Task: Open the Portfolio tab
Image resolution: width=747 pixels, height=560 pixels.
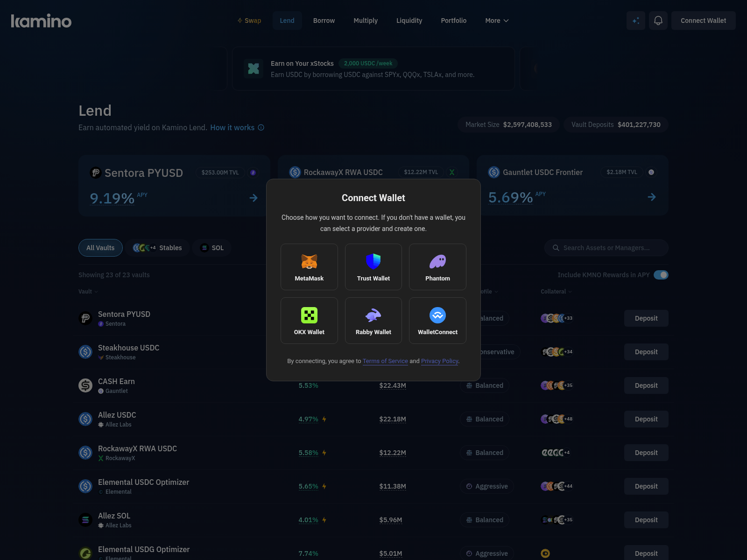Action: pyautogui.click(x=453, y=21)
